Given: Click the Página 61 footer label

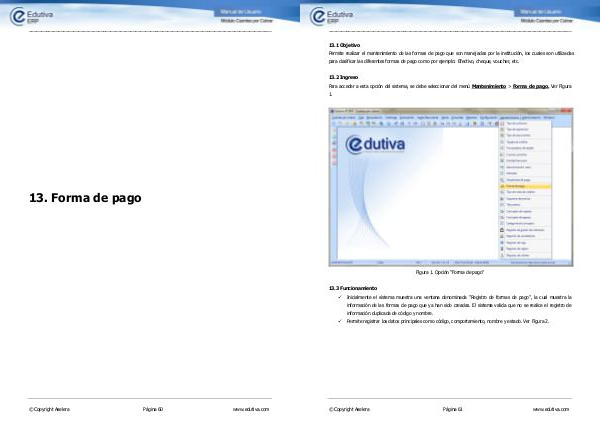Looking at the screenshot, I should click(x=451, y=410).
